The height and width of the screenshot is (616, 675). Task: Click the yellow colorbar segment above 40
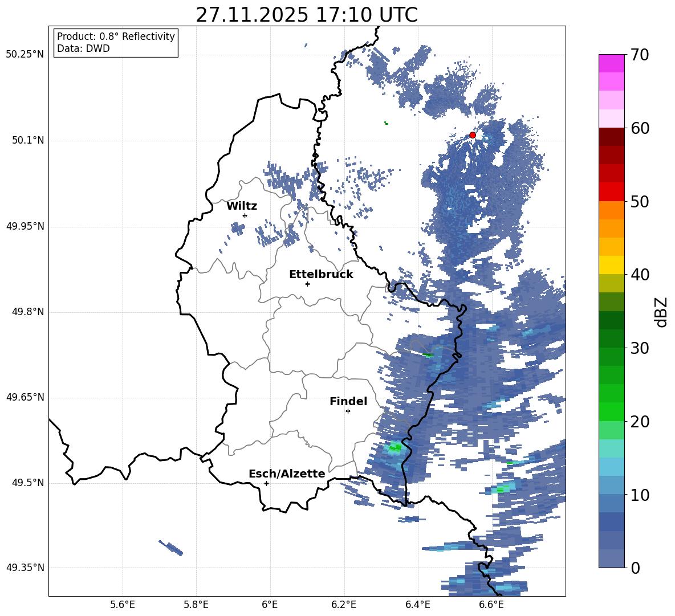click(x=611, y=265)
